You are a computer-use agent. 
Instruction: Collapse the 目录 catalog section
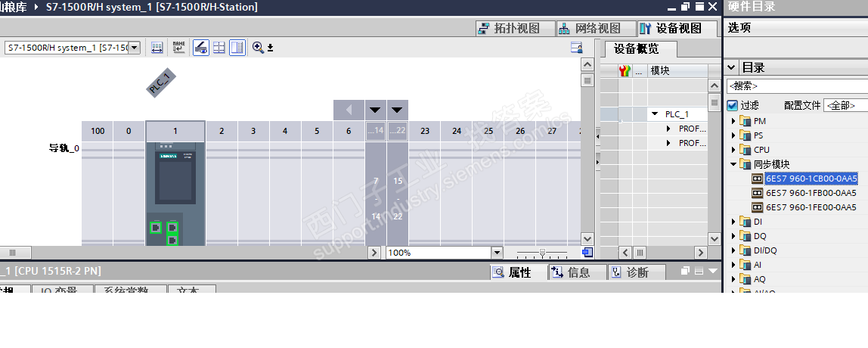(731, 67)
